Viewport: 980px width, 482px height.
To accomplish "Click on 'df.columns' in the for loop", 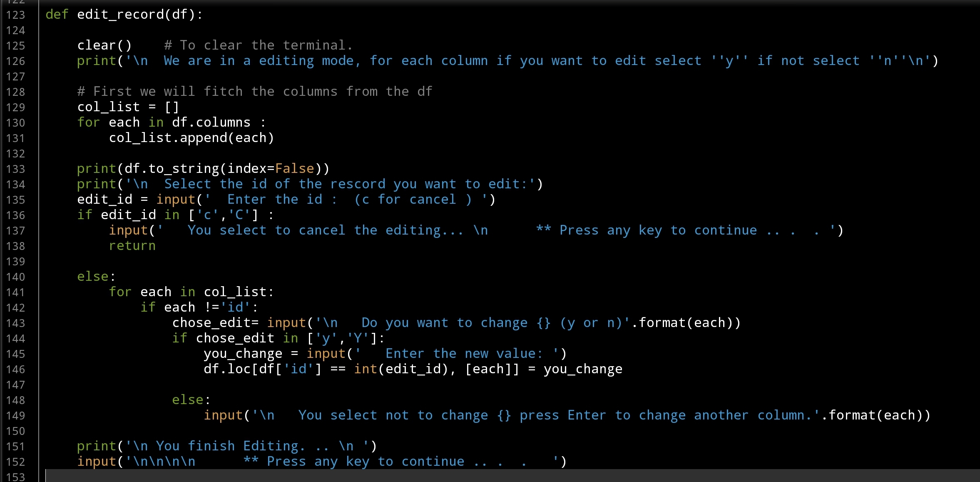I will click(x=211, y=122).
